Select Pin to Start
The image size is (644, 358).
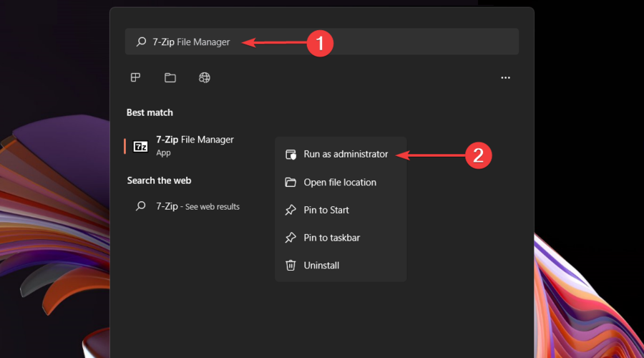coord(326,210)
